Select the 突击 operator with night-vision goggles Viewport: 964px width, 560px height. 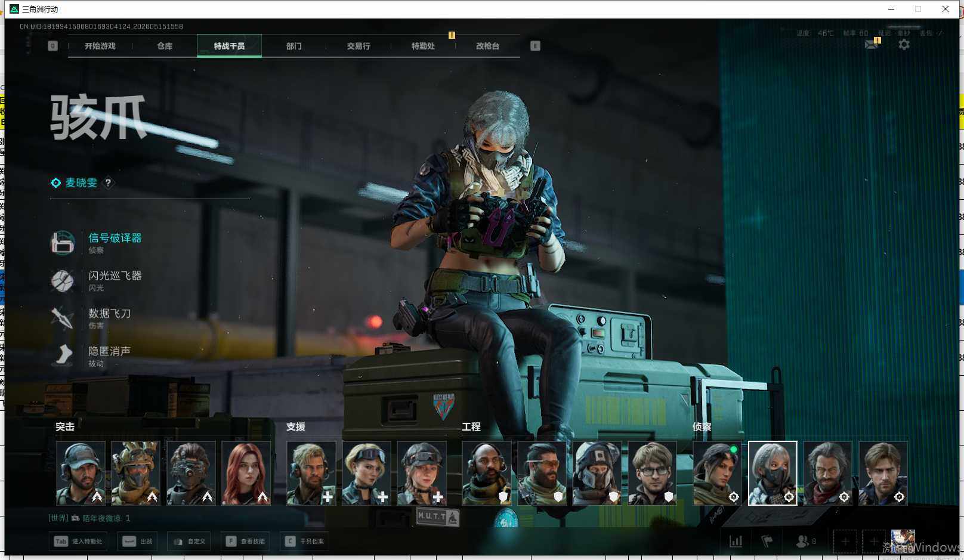point(191,473)
